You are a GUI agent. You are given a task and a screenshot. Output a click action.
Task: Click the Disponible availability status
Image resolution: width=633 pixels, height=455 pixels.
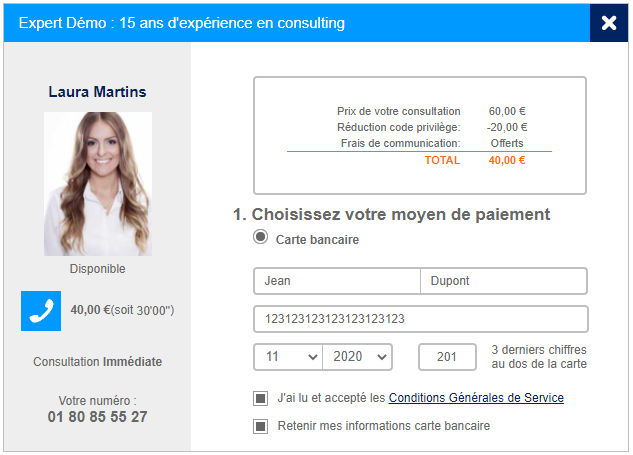pos(98,269)
